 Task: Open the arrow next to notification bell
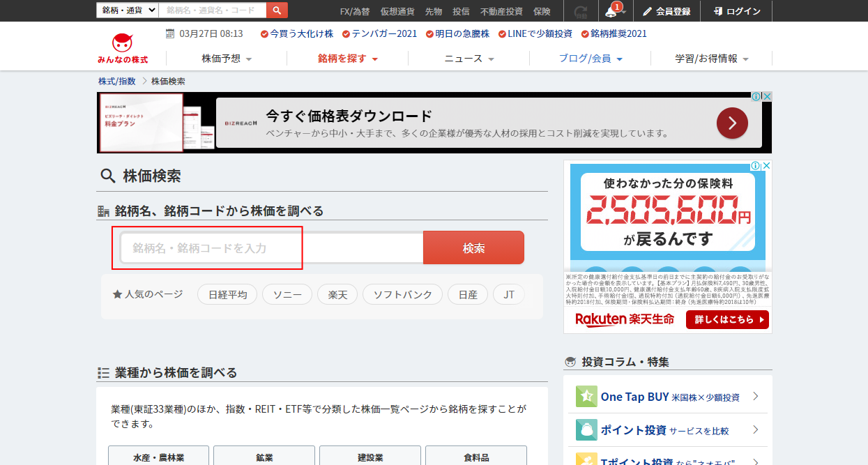tap(625, 12)
